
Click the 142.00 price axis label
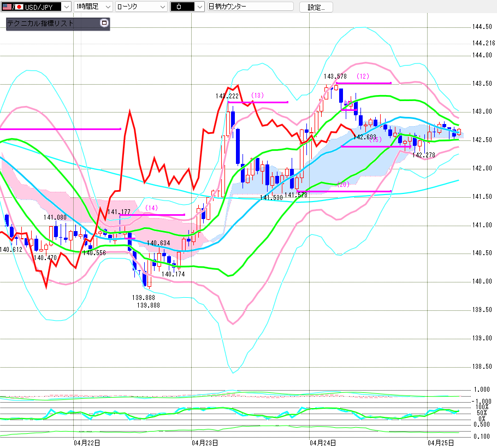coord(482,168)
